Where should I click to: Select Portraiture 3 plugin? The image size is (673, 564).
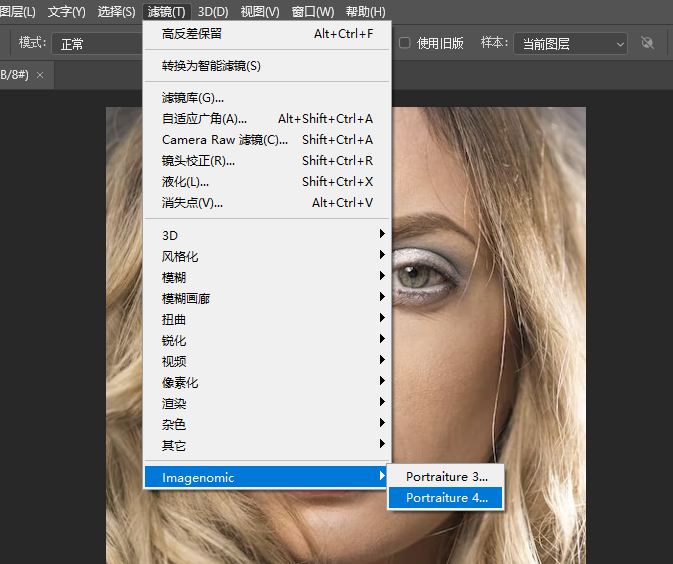[446, 477]
